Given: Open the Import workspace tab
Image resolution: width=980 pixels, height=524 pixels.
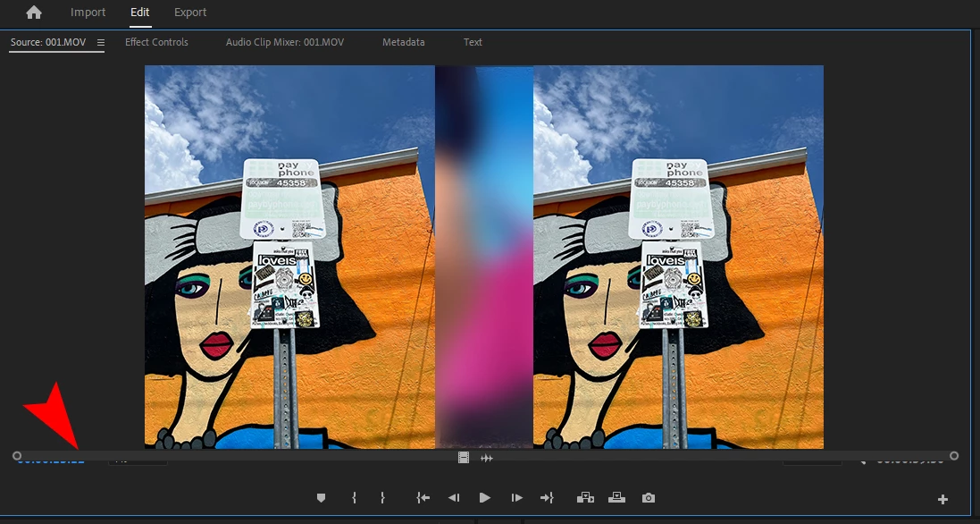Looking at the screenshot, I should click(88, 12).
